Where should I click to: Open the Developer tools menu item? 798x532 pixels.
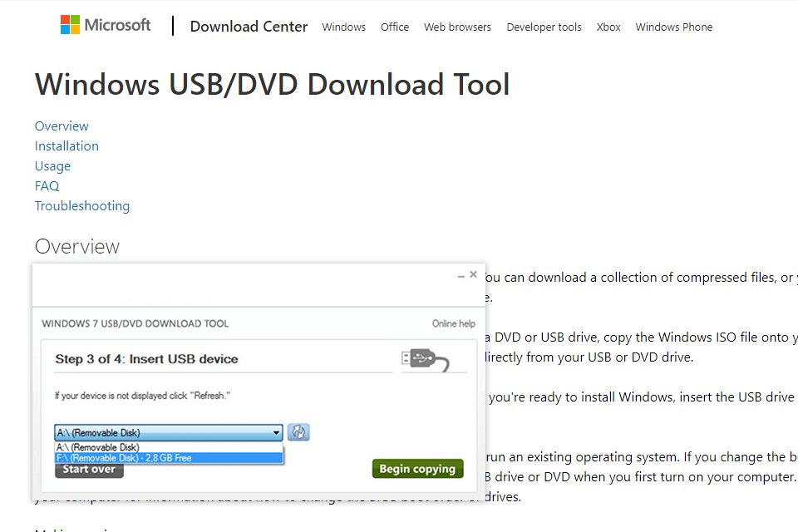544,27
